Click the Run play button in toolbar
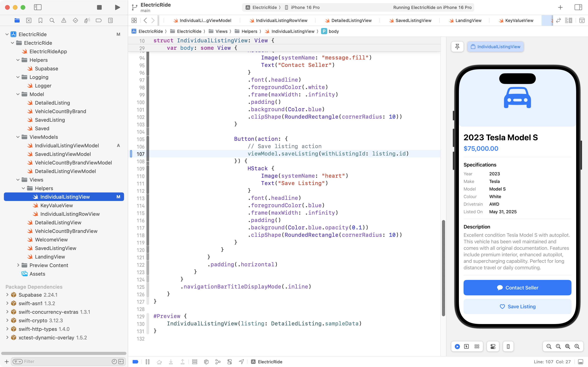The image size is (588, 367). 117,7
